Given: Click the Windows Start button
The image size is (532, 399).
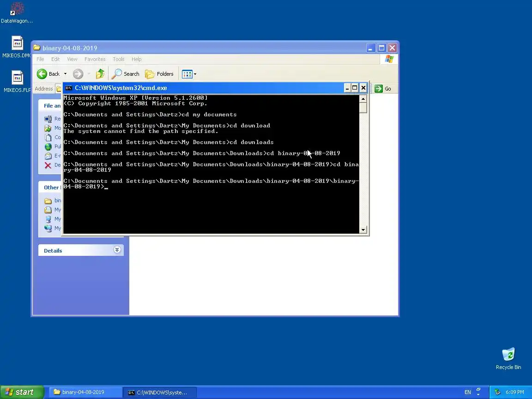Looking at the screenshot, I should tap(22, 392).
